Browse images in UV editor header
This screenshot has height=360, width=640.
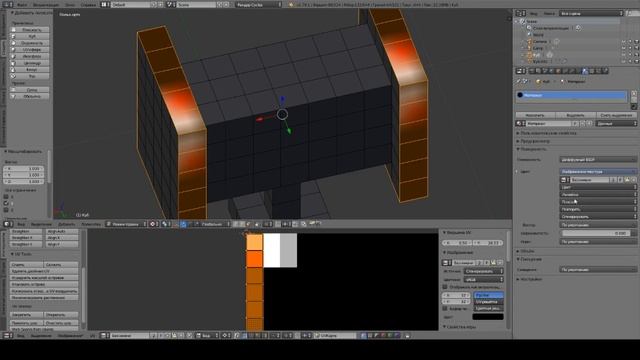click(x=104, y=336)
